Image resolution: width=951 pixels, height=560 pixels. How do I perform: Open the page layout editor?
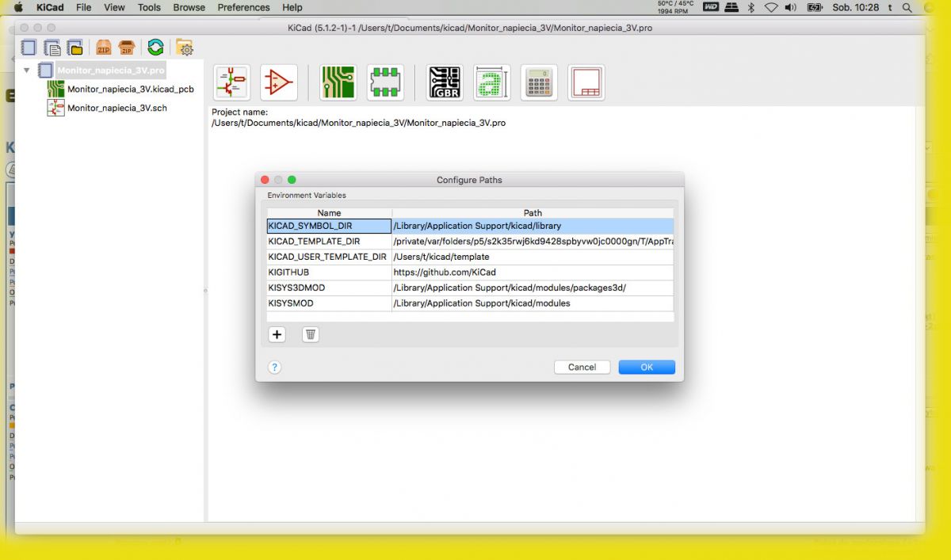[586, 82]
